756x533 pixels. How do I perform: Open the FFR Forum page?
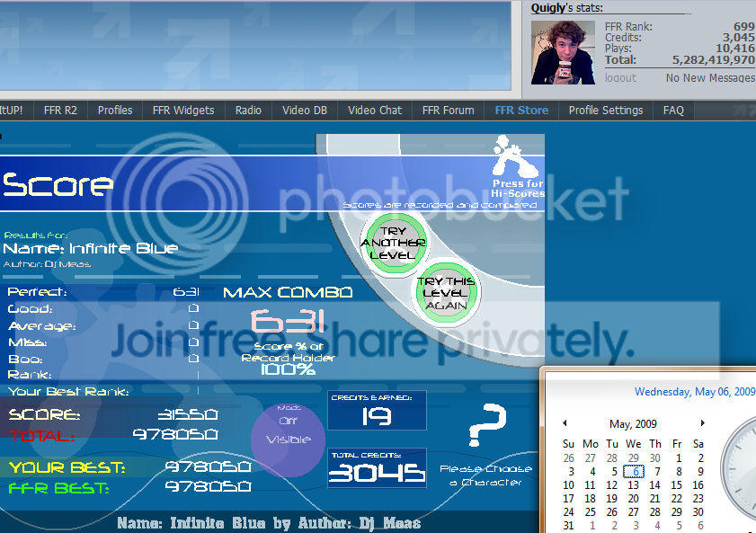pos(448,111)
